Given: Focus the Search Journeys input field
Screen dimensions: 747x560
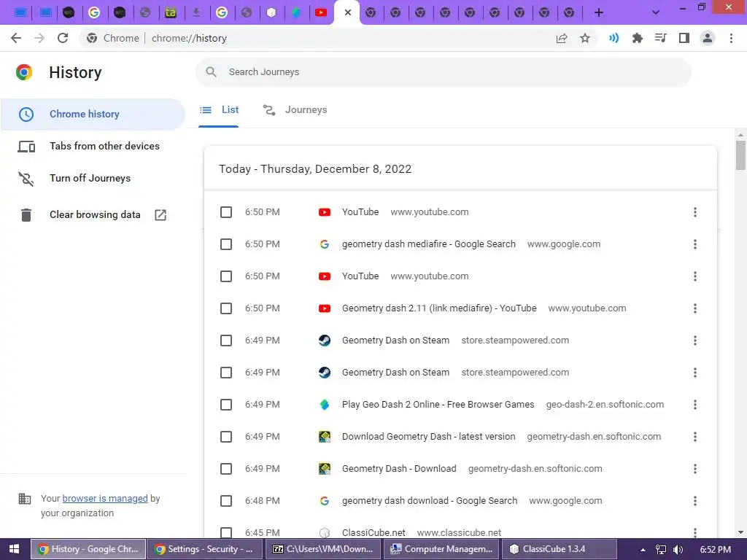Looking at the screenshot, I should point(444,72).
